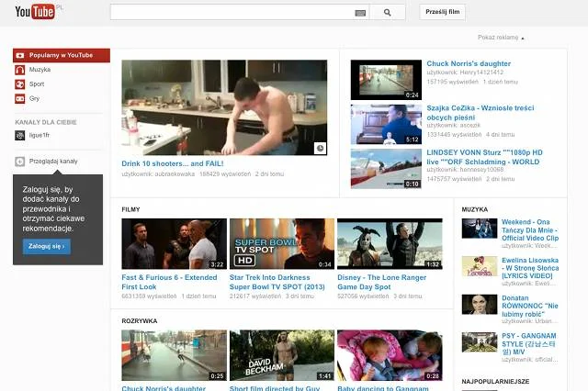The height and width of the screenshot is (391, 588).
Task: Click the Muzyka headphones icon
Action: coord(20,70)
